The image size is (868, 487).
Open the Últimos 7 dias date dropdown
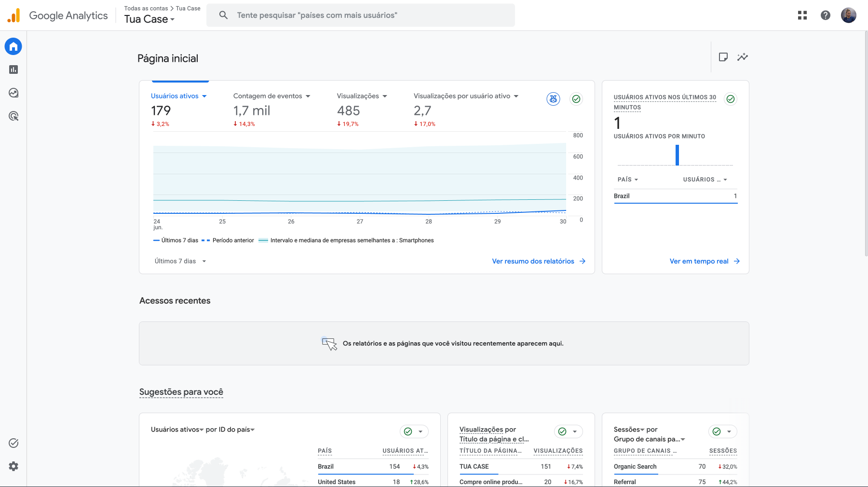180,261
